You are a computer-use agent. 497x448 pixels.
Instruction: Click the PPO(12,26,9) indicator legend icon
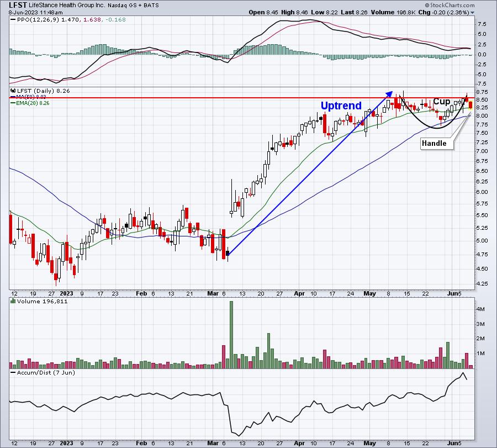click(x=13, y=20)
